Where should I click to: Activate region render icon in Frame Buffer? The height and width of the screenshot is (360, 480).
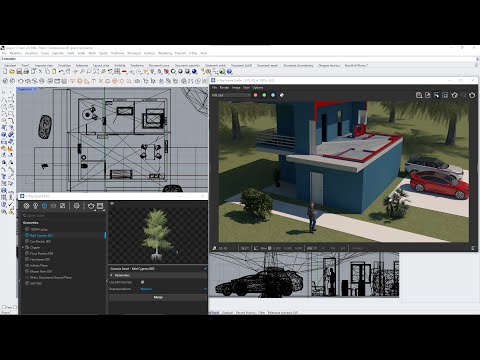tap(445, 95)
